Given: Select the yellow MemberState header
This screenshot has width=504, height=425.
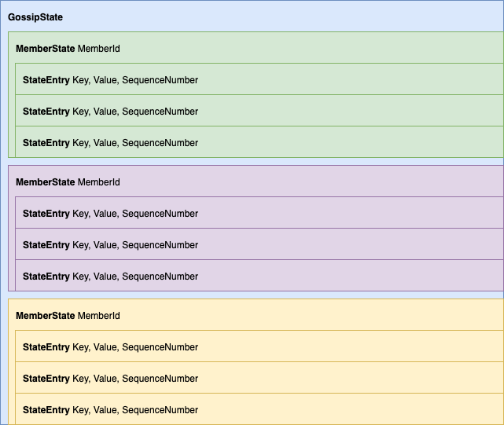Looking at the screenshot, I should click(x=68, y=316).
